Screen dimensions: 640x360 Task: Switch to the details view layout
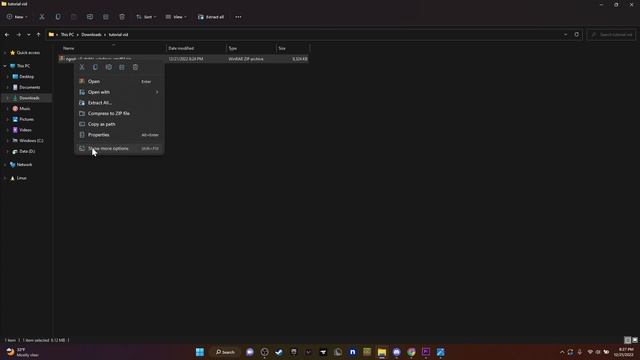point(628,340)
